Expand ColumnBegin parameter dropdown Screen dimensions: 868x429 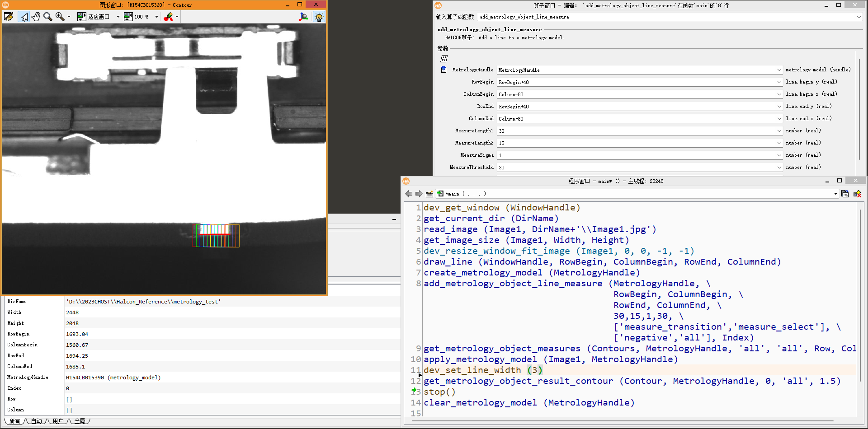779,94
